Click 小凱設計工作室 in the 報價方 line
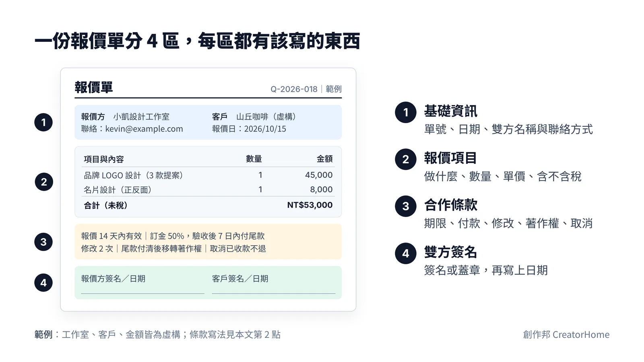The height and width of the screenshot is (362, 644). pos(141,117)
